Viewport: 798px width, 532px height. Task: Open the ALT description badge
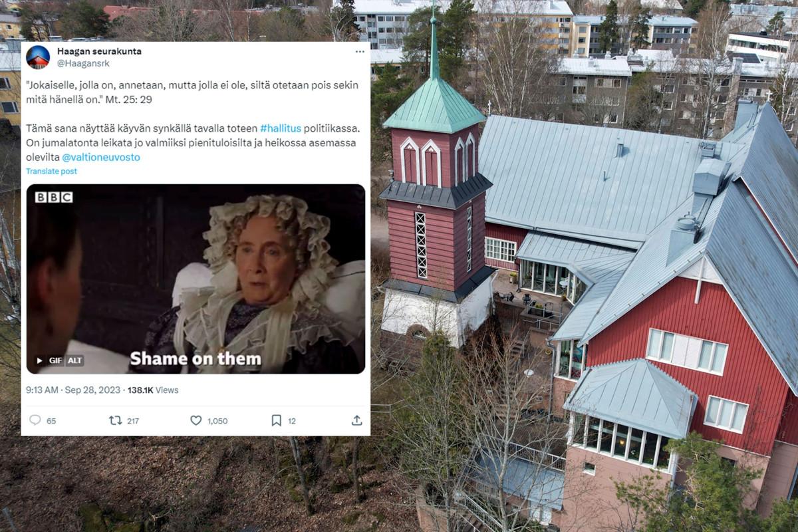pos(75,360)
